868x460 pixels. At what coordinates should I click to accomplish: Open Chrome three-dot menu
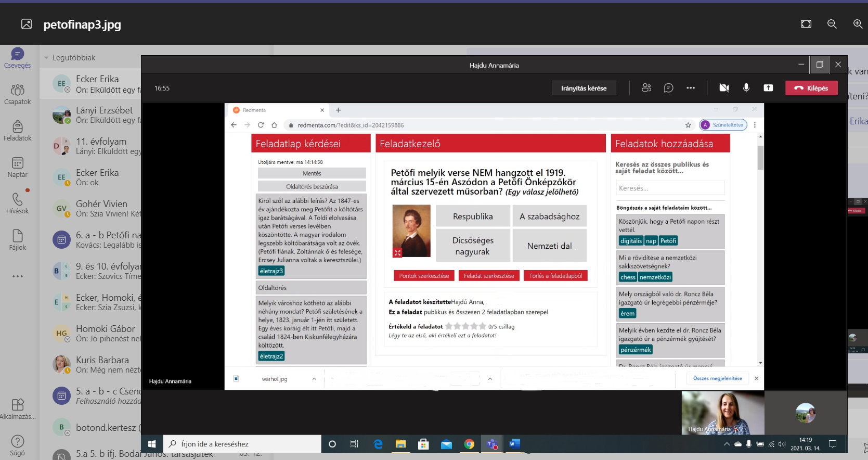tap(755, 125)
